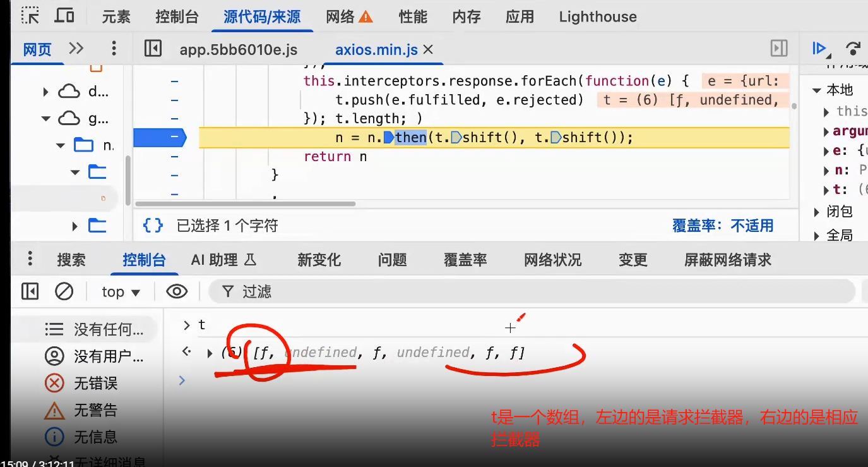Switch to the 源代码/来源 tab
Viewport: 868px width, 467px height.
tap(262, 16)
